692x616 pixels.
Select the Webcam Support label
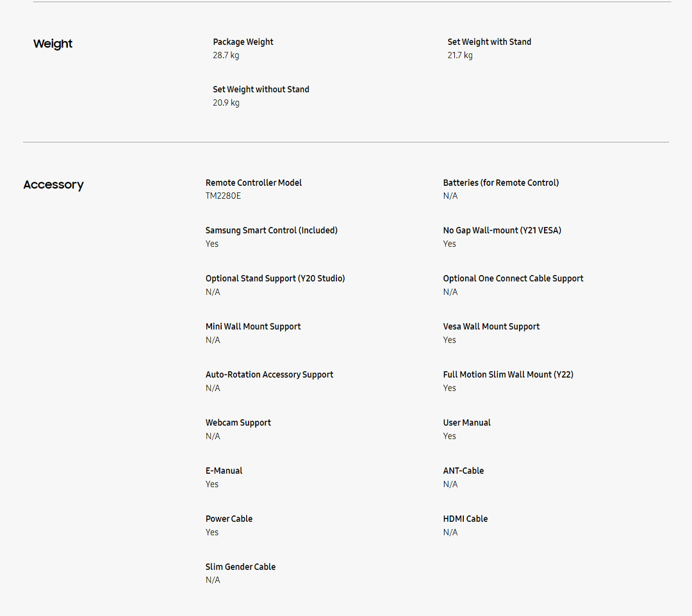coord(238,423)
